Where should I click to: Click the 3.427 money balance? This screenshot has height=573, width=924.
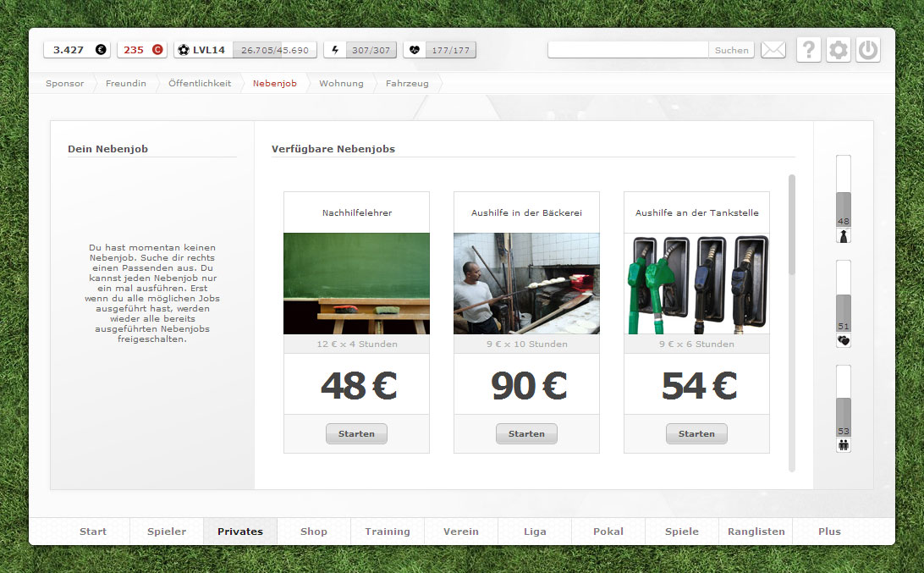(69, 50)
